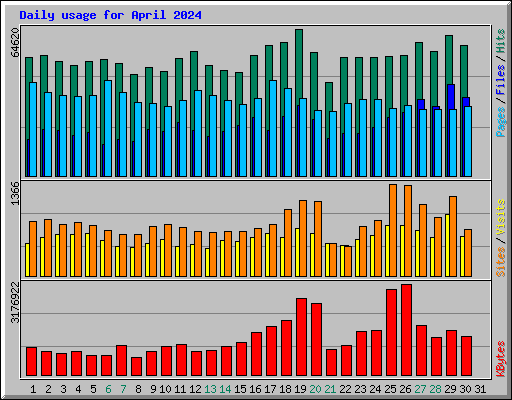Viewport: 512px width, 400px height.
Task: Click the red KBytes bar for day 30
Action: 467,356
